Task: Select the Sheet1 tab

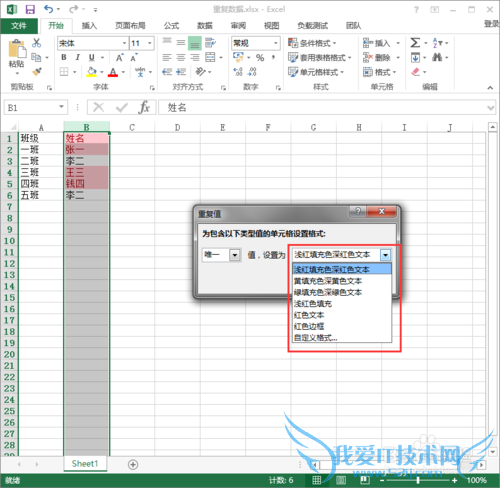Action: 85,464
